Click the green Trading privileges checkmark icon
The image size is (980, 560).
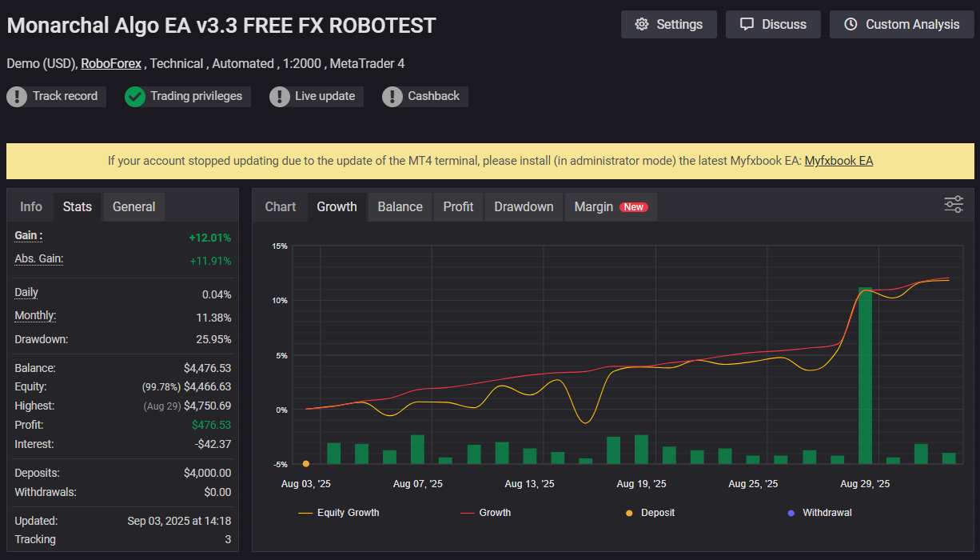(x=135, y=97)
